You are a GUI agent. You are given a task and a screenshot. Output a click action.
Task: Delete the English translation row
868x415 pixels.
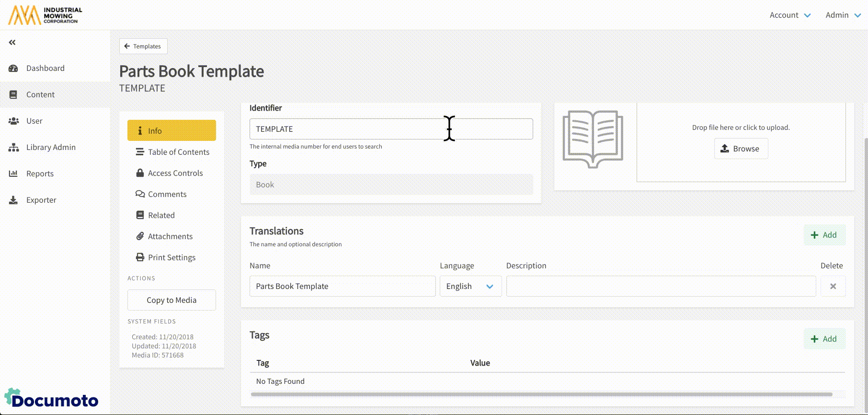pyautogui.click(x=833, y=286)
